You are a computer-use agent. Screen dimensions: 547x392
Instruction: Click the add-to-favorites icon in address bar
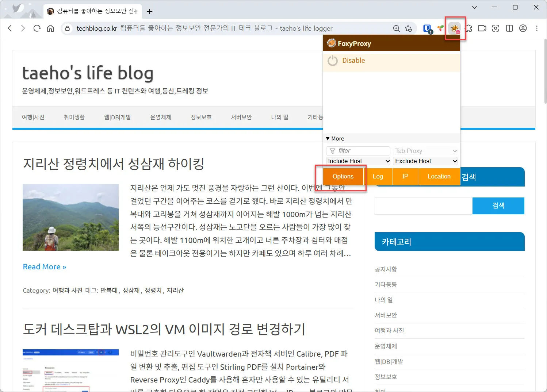[409, 28]
